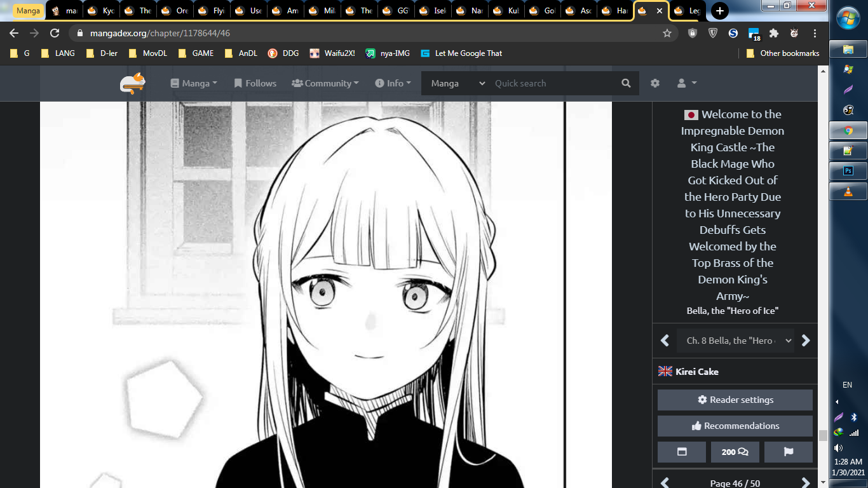Image resolution: width=868 pixels, height=488 pixels.
Task: Go to next page arrow
Action: [806, 483]
